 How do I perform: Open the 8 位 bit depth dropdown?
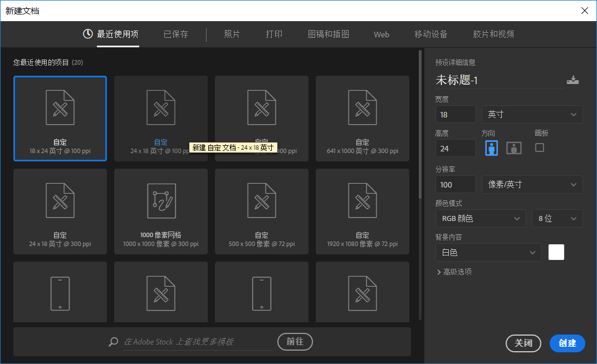(x=557, y=218)
